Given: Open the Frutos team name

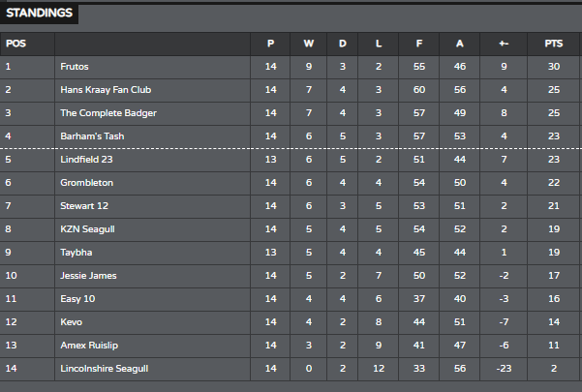Looking at the screenshot, I should (x=75, y=67).
